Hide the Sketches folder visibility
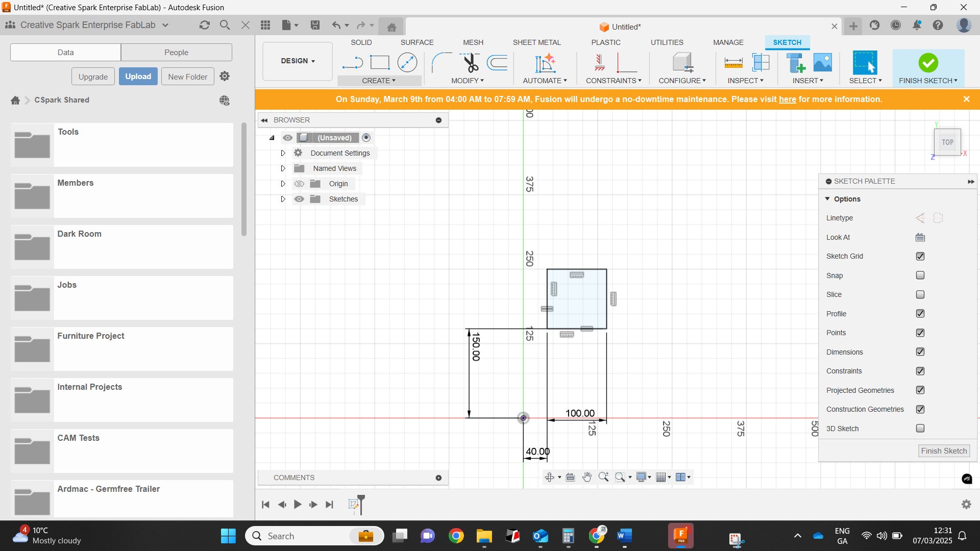Viewport: 980px width, 551px height. point(299,199)
